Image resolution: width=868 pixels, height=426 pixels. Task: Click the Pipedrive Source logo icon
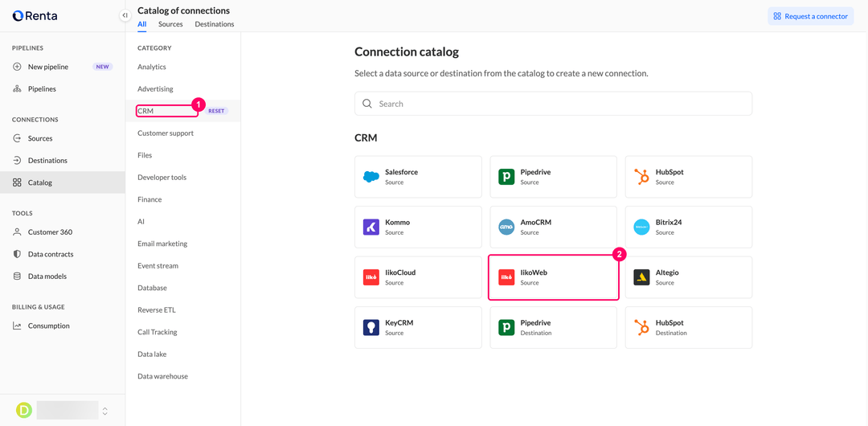[506, 177]
